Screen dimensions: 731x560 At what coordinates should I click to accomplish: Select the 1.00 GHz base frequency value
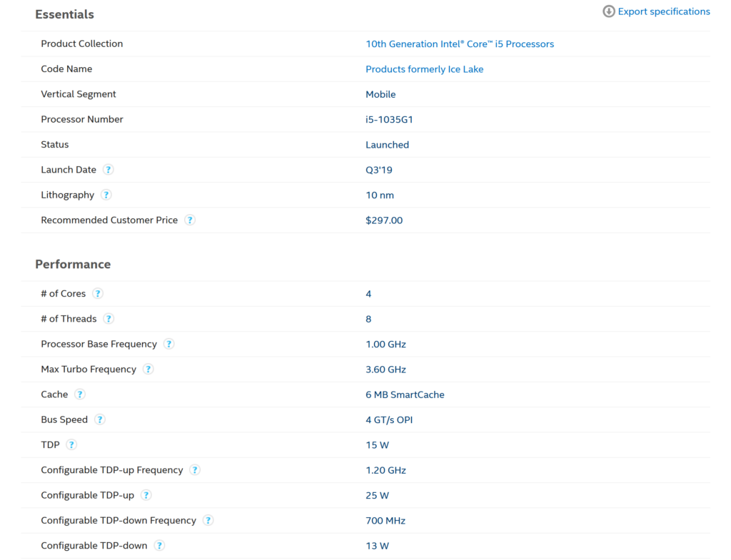(386, 345)
